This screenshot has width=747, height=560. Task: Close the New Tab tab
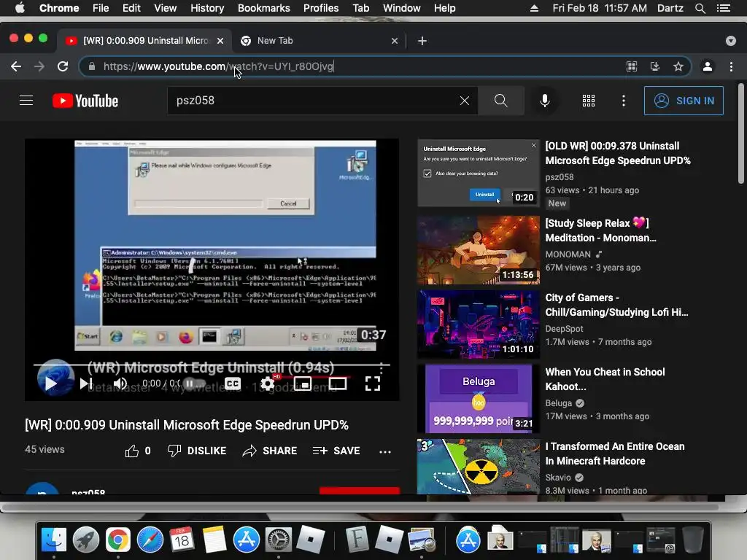coord(395,41)
